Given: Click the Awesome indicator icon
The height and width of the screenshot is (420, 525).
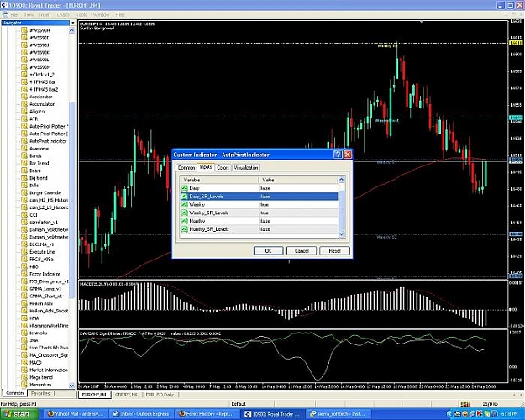Looking at the screenshot, I should click(24, 149).
